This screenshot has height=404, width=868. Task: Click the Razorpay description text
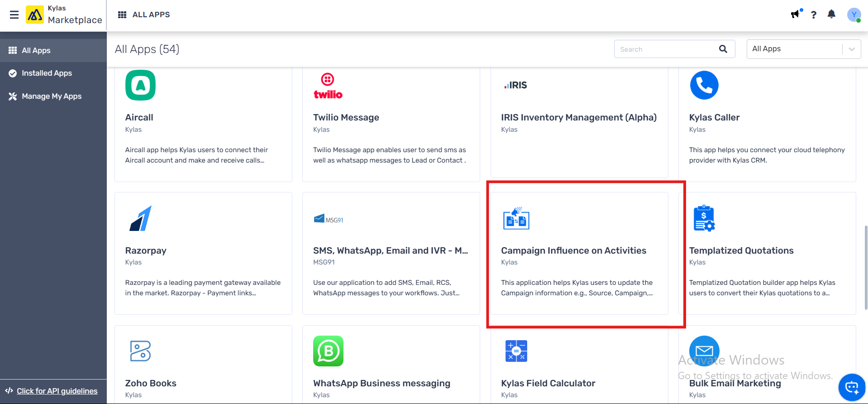pyautogui.click(x=203, y=288)
